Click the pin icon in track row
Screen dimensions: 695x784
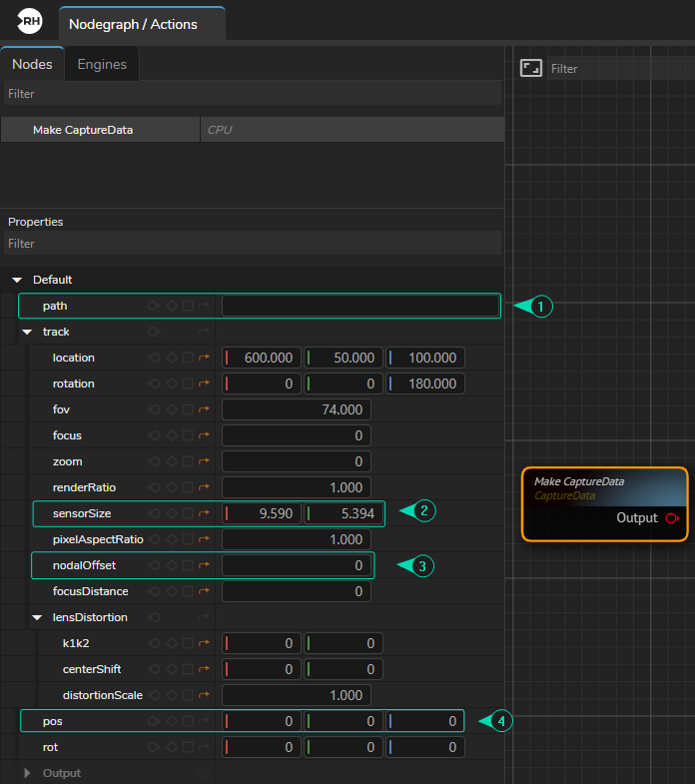click(x=154, y=332)
